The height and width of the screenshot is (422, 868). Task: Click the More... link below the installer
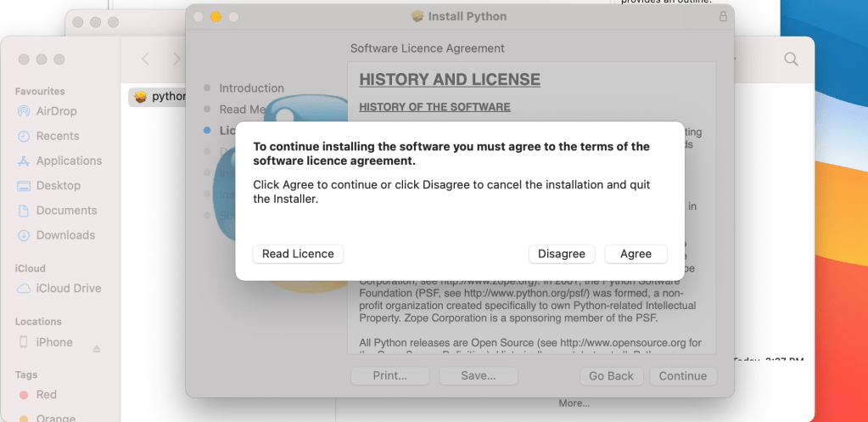[574, 403]
